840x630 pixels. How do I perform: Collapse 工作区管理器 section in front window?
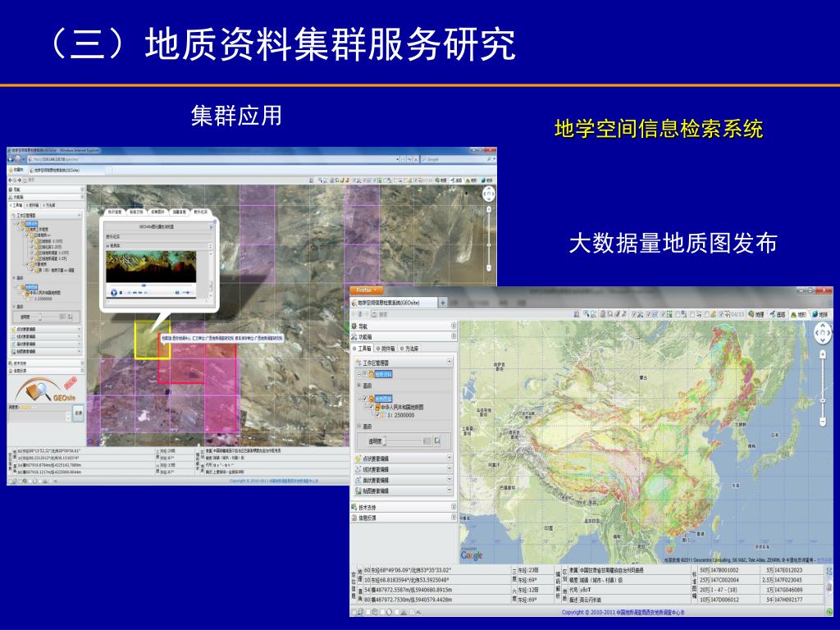449,363
